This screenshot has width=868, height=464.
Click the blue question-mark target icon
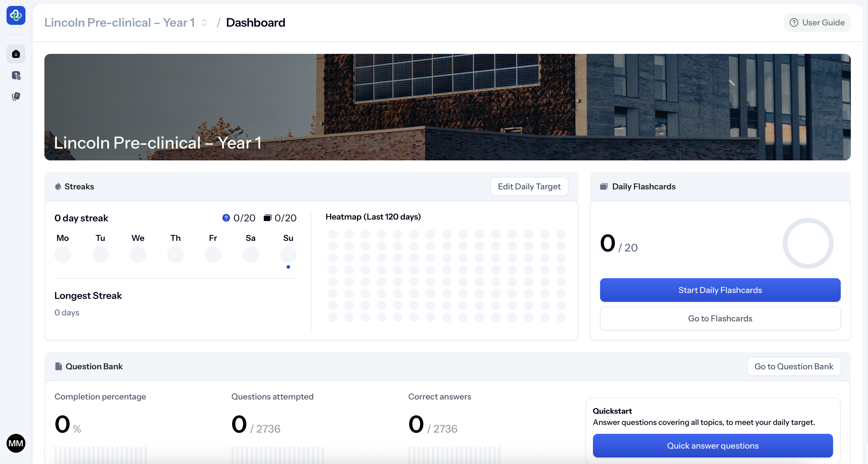(226, 218)
